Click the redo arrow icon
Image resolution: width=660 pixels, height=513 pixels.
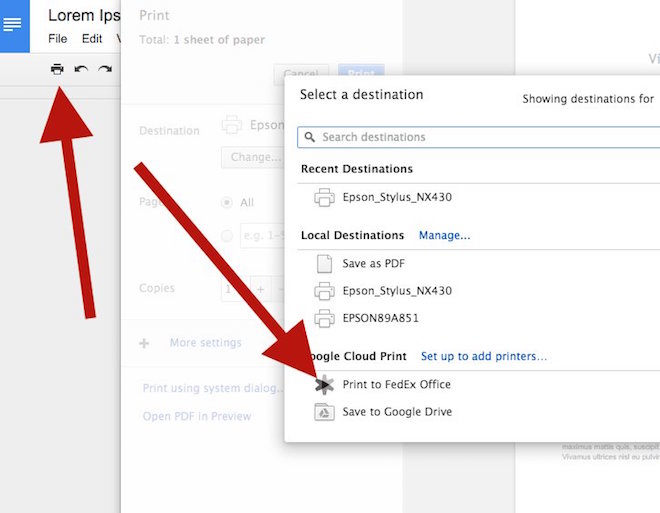click(x=105, y=69)
